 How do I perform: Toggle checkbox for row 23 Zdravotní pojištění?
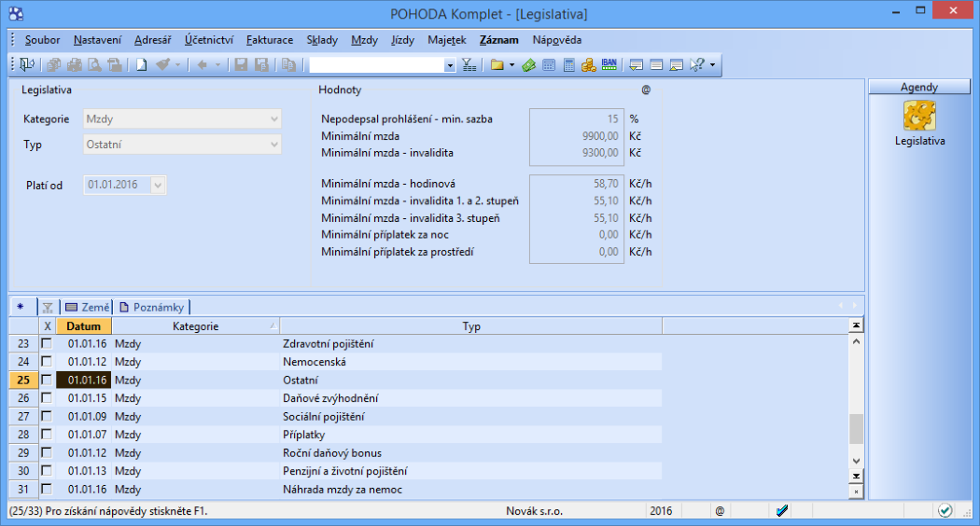pyautogui.click(x=47, y=343)
